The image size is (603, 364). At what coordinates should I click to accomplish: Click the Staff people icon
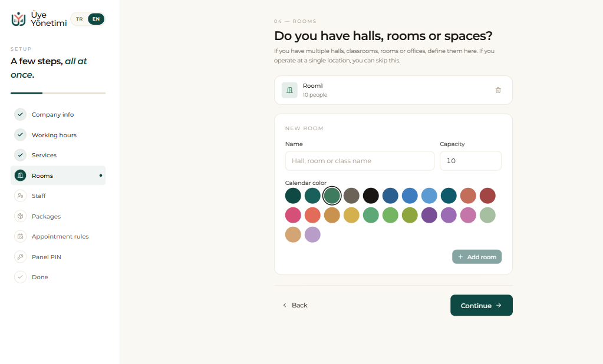21,196
